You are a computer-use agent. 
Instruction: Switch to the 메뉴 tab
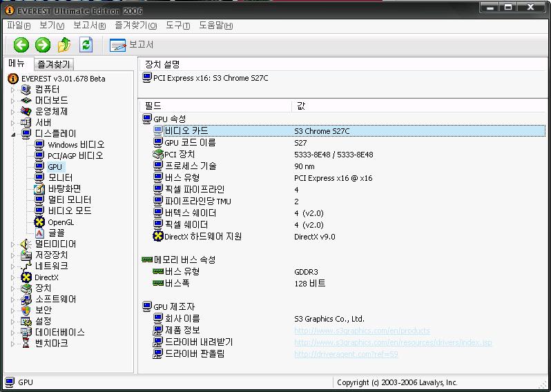pos(17,63)
